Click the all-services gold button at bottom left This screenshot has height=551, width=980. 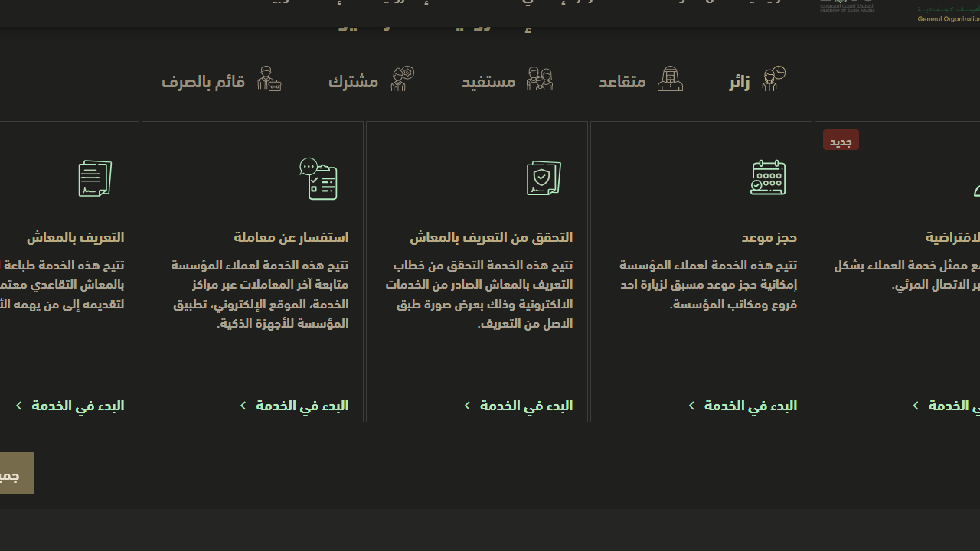pyautogui.click(x=17, y=473)
